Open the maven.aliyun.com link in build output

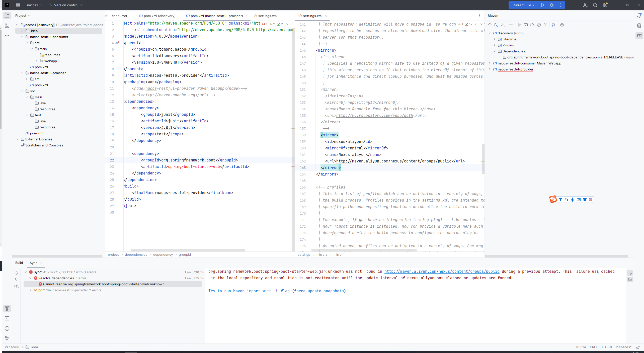pyautogui.click(x=442, y=271)
